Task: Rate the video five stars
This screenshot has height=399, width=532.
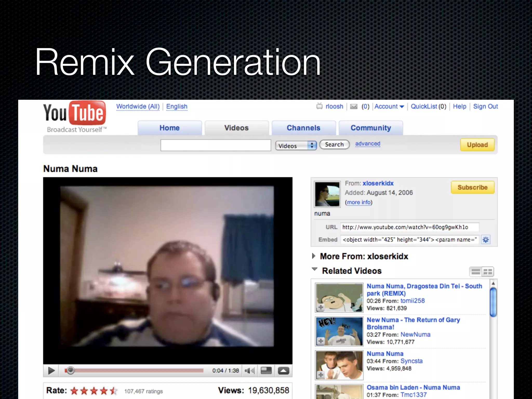Action: (x=113, y=391)
